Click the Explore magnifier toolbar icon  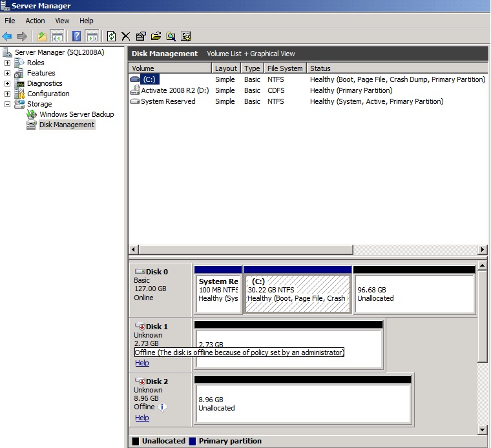coord(171,36)
